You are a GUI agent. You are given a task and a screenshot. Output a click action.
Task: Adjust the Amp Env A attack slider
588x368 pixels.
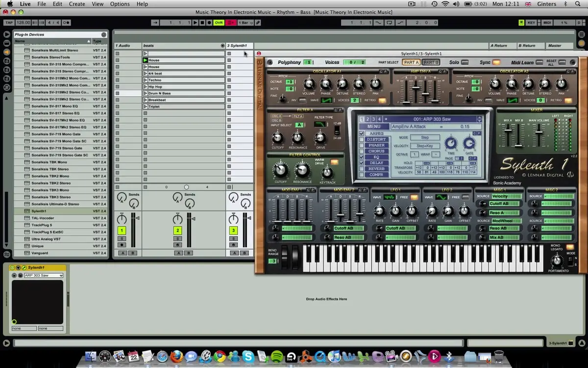click(x=406, y=102)
